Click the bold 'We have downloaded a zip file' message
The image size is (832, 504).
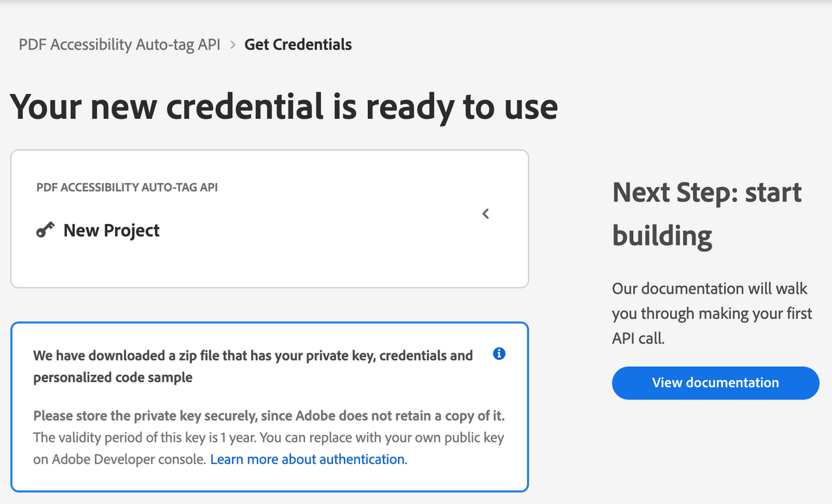tap(253, 366)
